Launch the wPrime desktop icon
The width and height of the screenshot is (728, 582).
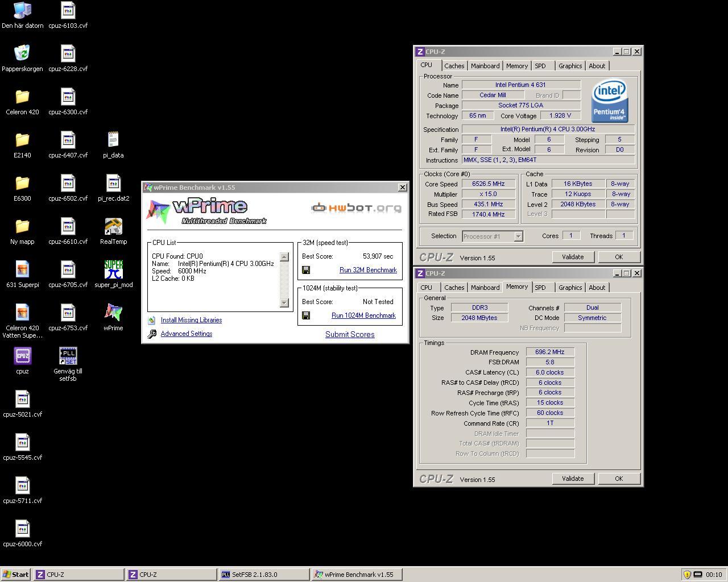pyautogui.click(x=113, y=318)
